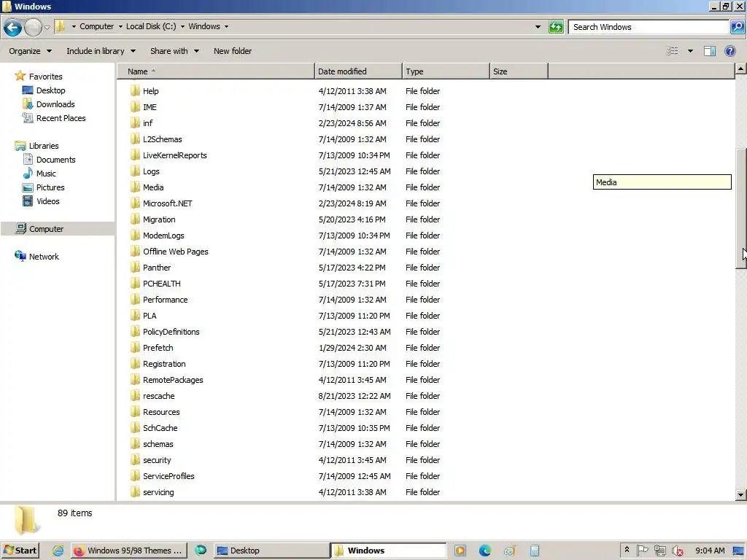Viewport: 747px width, 560px height.
Task: Switch to the Desktop taskbar window
Action: [271, 551]
